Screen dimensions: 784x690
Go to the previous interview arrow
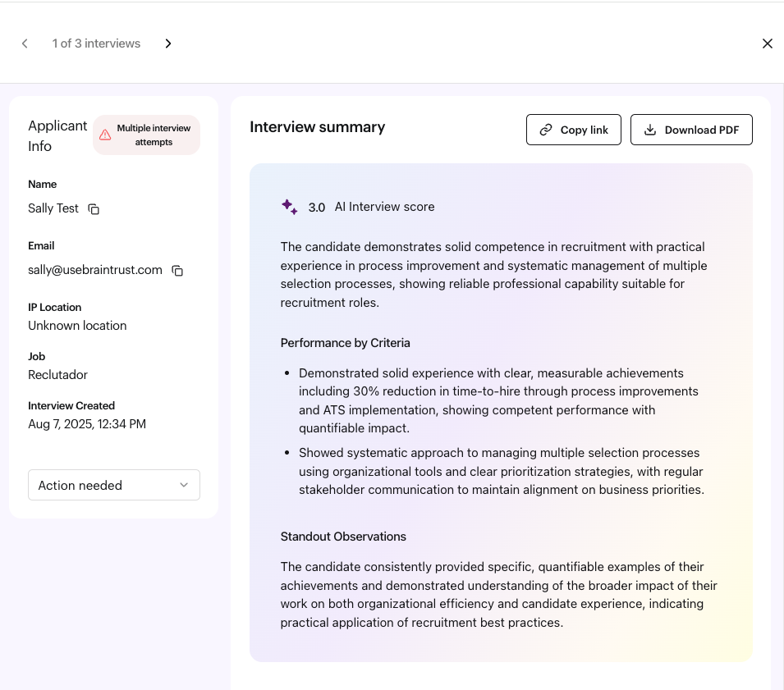pyautogui.click(x=25, y=43)
